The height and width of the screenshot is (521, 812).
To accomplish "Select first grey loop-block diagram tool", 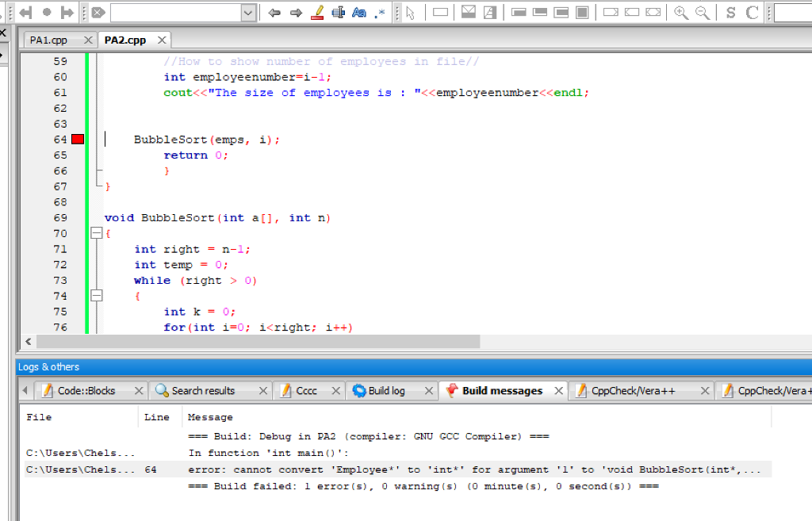I will (519, 13).
